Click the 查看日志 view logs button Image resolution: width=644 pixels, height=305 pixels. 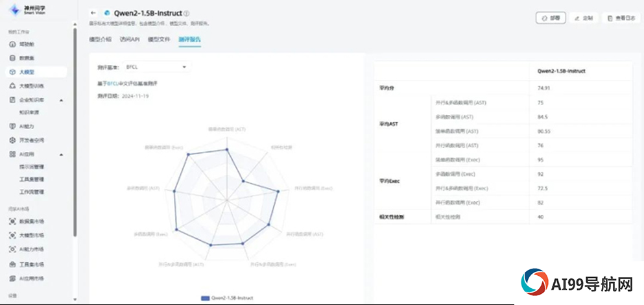coord(621,18)
